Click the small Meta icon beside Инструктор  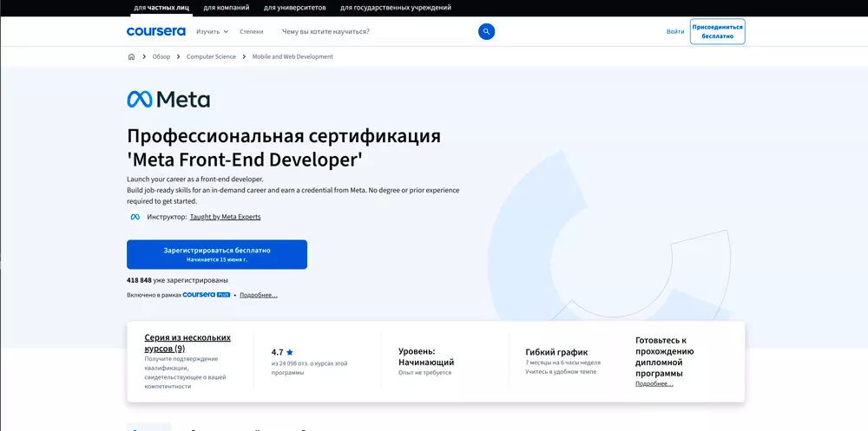(135, 217)
